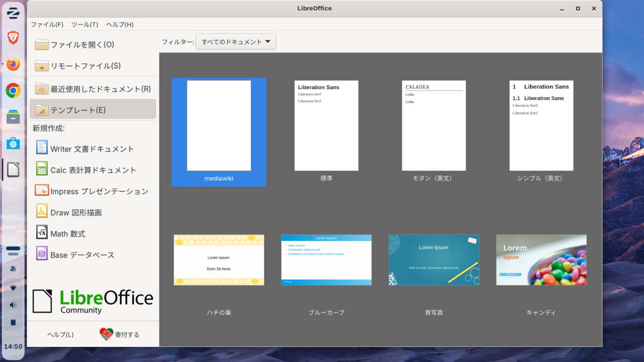
Task: Click the workspace overview bars icon in dock
Action: pyautogui.click(x=13, y=250)
